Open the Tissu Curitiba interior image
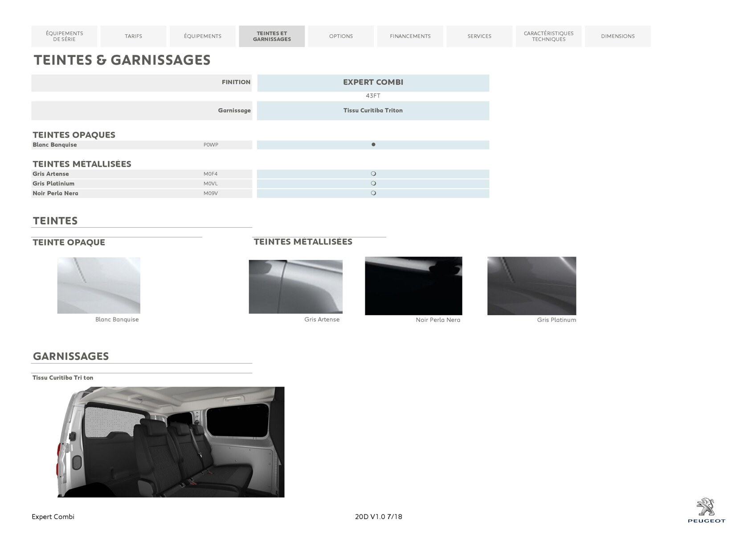The width and height of the screenshot is (756, 535). [x=171, y=442]
